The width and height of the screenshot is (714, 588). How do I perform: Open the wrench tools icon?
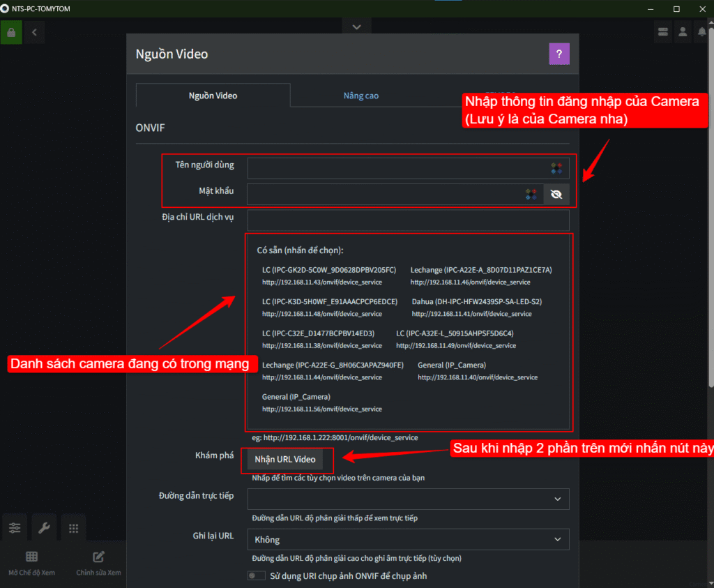coord(44,528)
